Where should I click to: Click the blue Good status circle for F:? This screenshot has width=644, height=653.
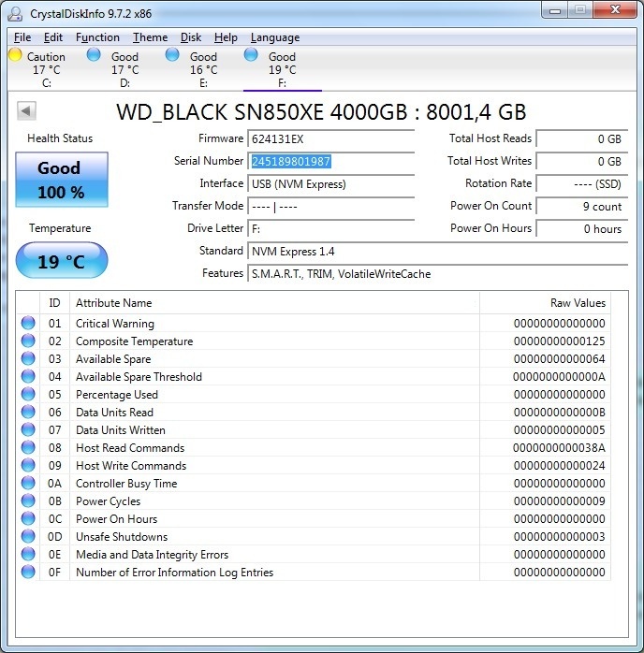[x=251, y=55]
